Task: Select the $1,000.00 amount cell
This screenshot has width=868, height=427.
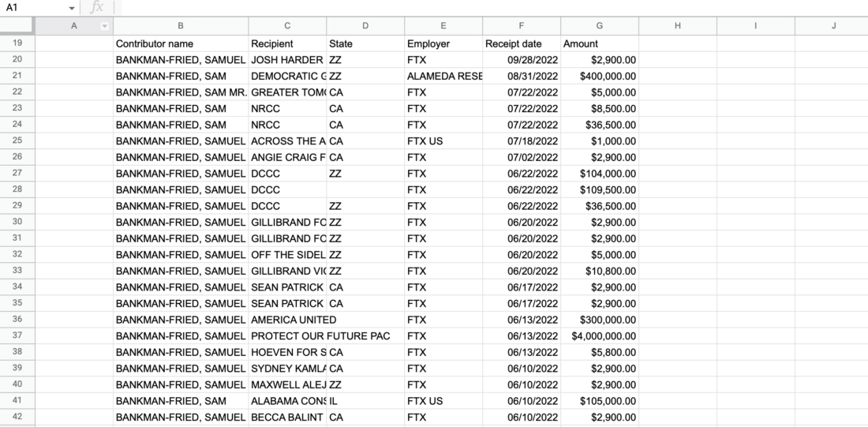Action: (x=600, y=141)
